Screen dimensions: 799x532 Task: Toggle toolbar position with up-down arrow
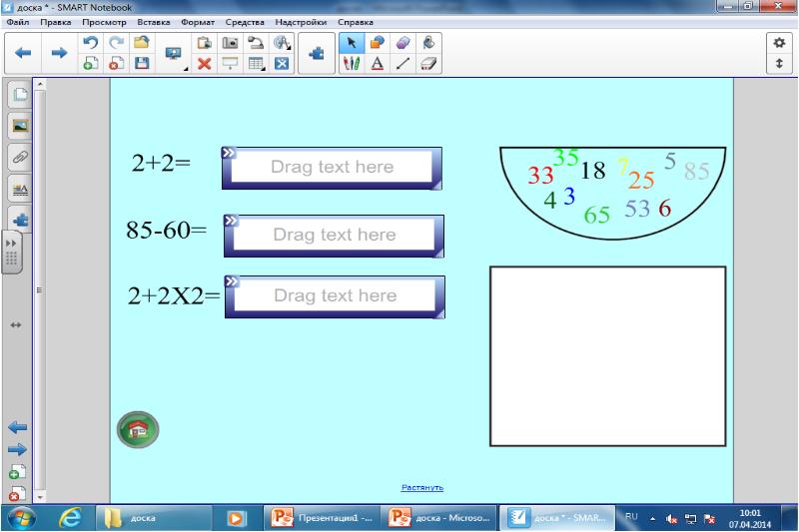tap(778, 63)
